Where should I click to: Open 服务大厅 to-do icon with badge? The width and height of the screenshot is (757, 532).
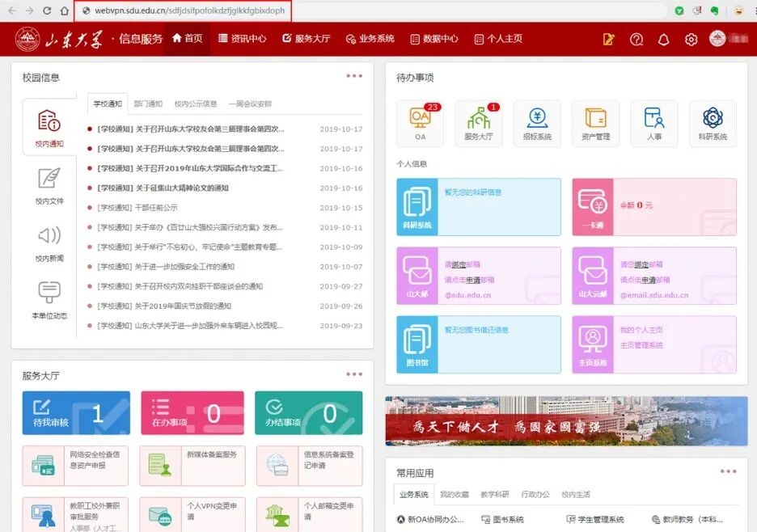point(479,124)
